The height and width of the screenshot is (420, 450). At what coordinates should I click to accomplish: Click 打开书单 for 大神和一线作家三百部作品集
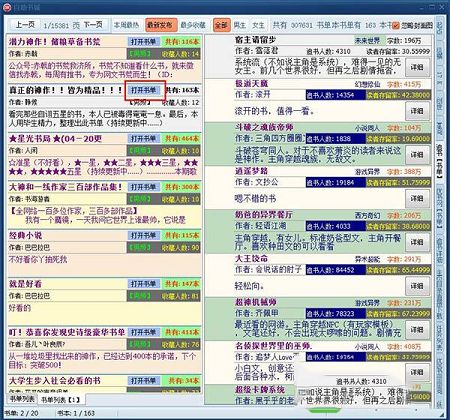(143, 187)
